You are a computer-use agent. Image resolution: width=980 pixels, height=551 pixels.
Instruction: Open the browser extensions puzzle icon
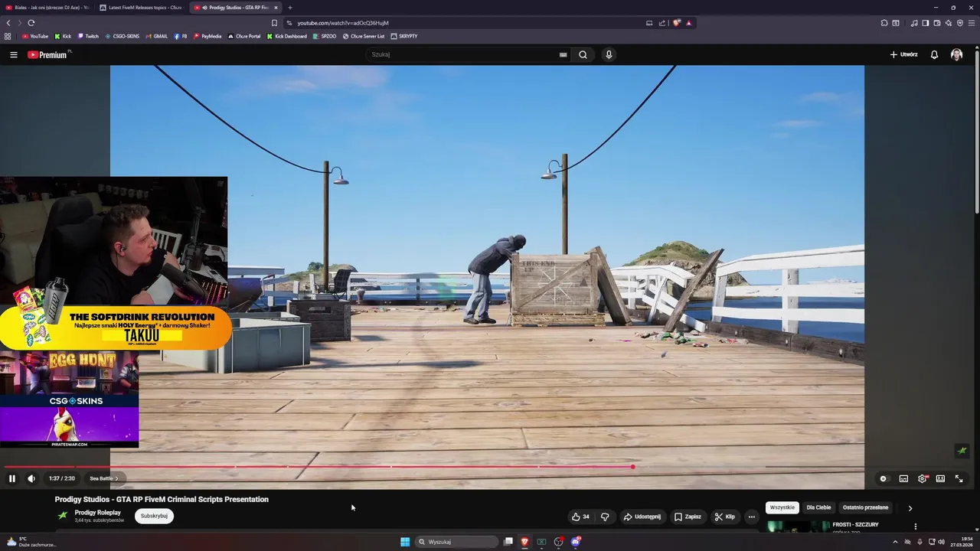(x=884, y=23)
